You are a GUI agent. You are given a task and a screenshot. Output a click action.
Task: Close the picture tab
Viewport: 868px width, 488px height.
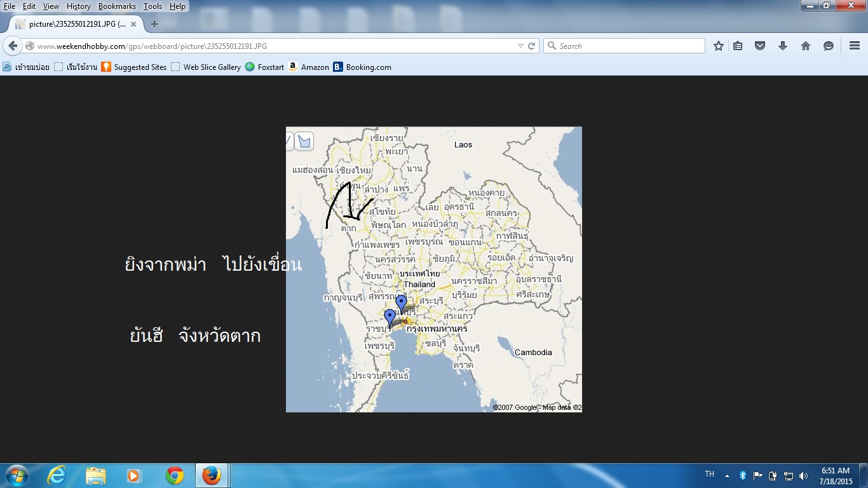[133, 24]
